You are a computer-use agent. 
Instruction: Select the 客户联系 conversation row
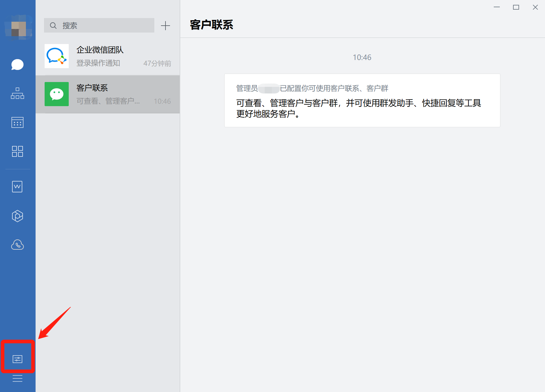point(108,94)
